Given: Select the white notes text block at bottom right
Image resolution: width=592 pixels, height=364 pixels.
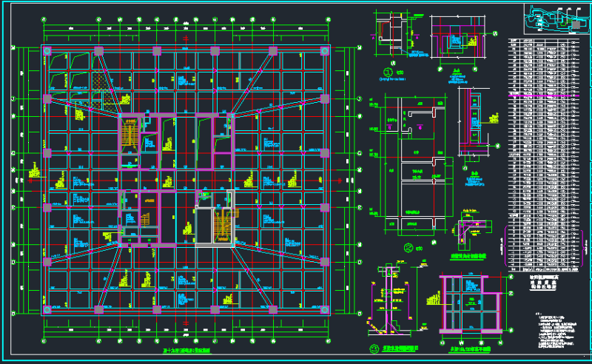Looking at the screenshot, I should pyautogui.click(x=556, y=331).
